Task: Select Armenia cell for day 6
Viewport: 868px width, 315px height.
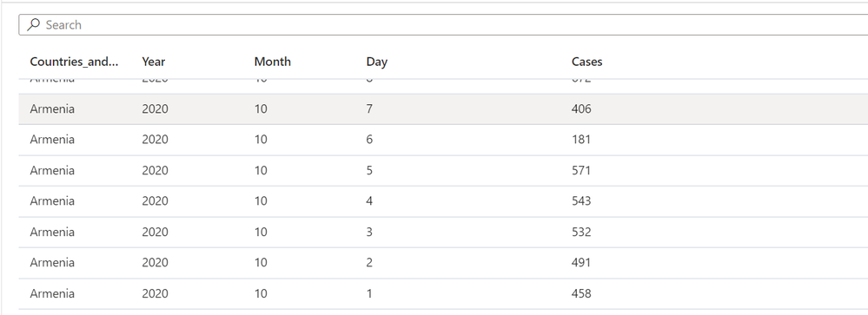Action: pos(52,139)
